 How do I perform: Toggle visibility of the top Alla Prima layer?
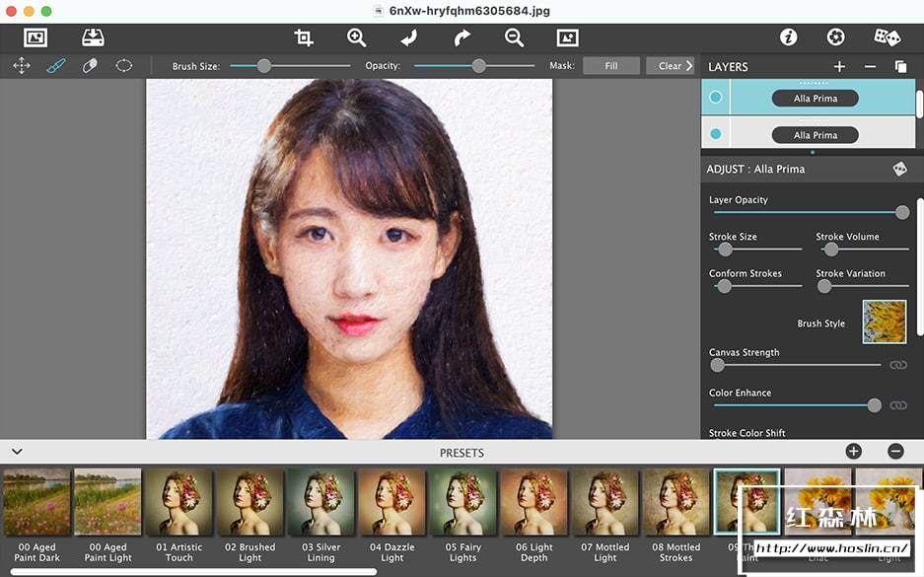click(716, 98)
